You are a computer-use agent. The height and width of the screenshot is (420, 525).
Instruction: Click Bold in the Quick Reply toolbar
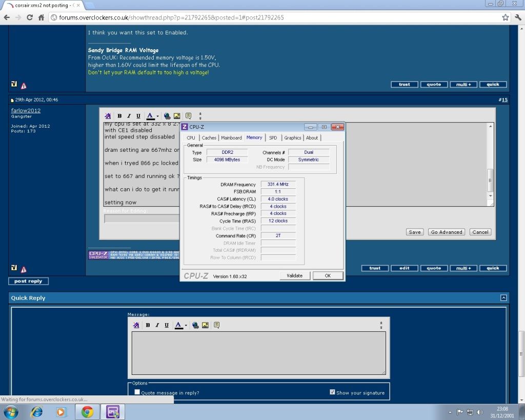coord(148,325)
